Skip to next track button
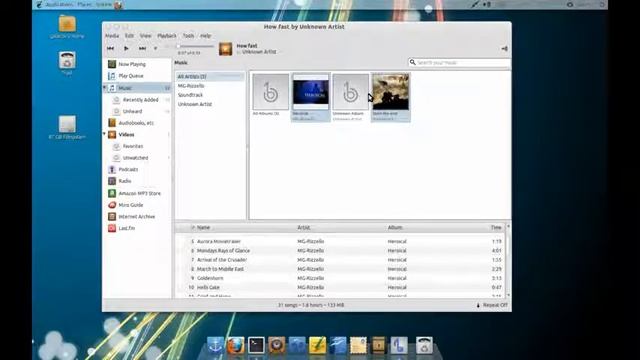 [142, 49]
